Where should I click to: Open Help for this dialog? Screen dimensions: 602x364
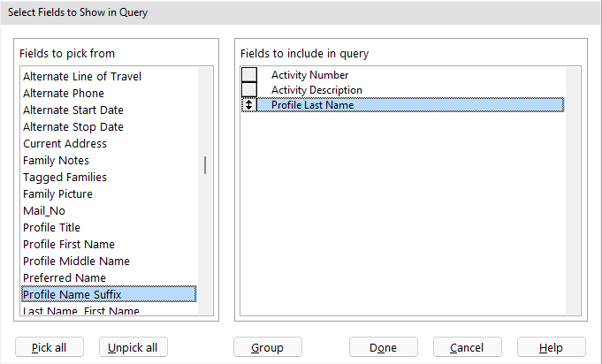point(552,347)
